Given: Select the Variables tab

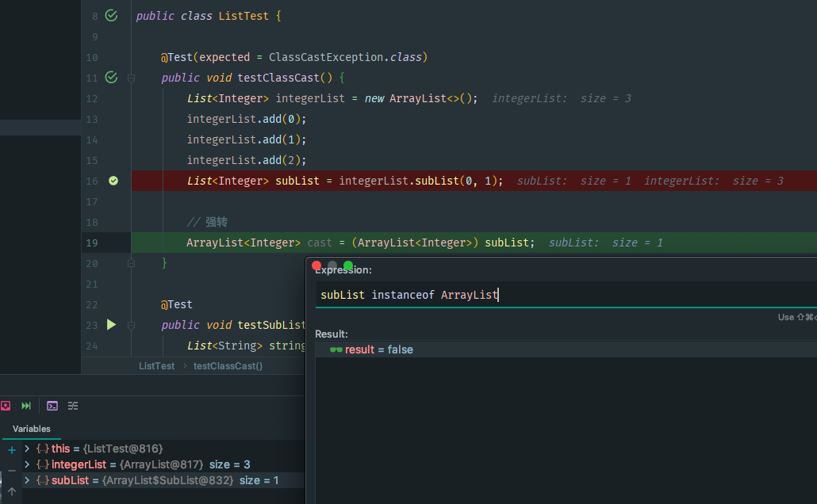Looking at the screenshot, I should pyautogui.click(x=32, y=429).
